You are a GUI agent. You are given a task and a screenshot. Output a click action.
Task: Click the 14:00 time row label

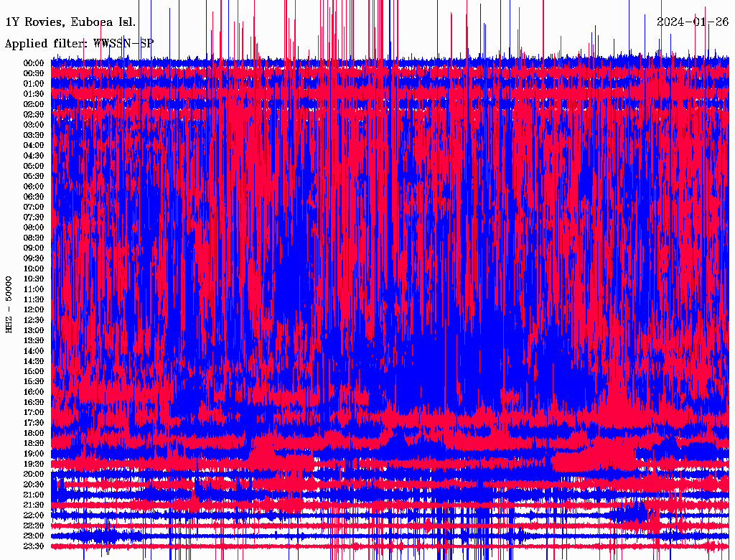34,350
